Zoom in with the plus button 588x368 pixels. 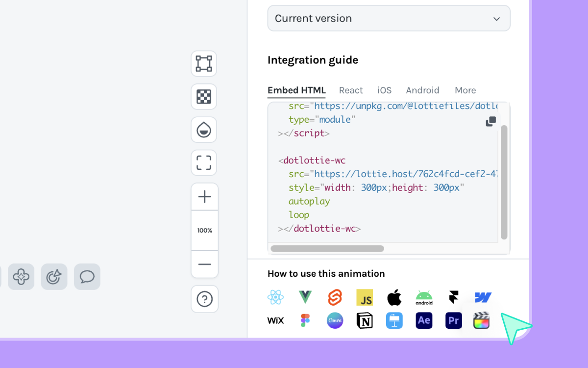click(204, 197)
